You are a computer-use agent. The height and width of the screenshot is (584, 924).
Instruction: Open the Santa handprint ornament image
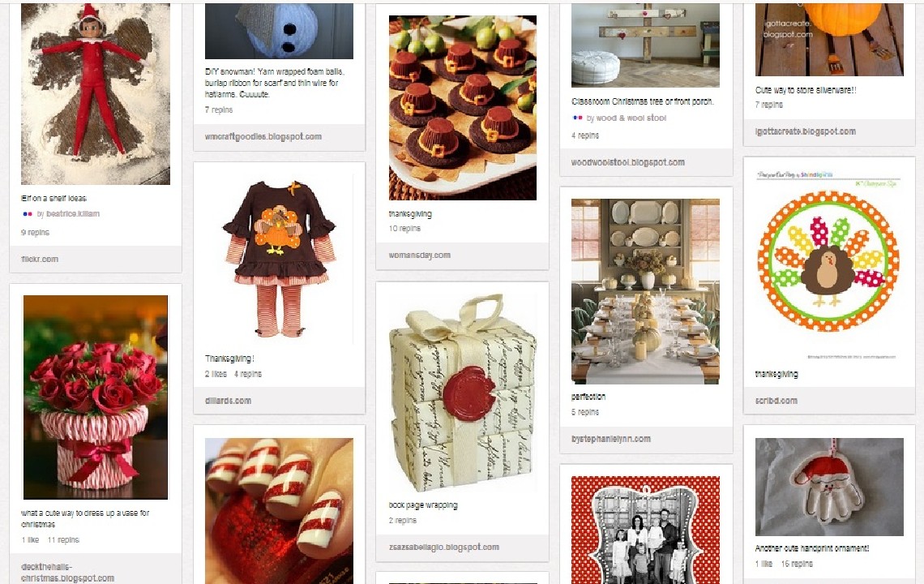coord(829,487)
